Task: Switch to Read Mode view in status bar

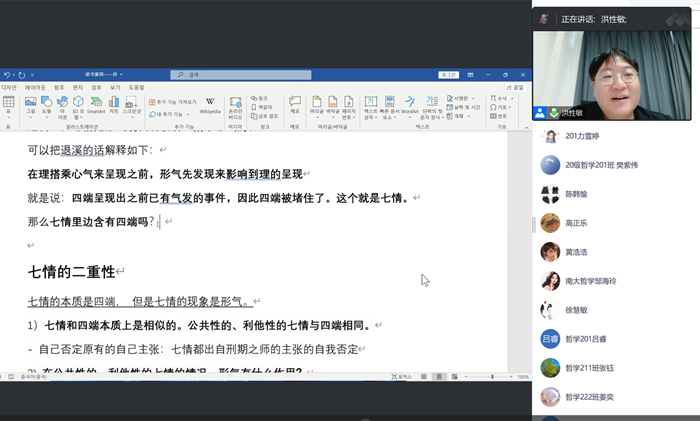Action: (424, 377)
